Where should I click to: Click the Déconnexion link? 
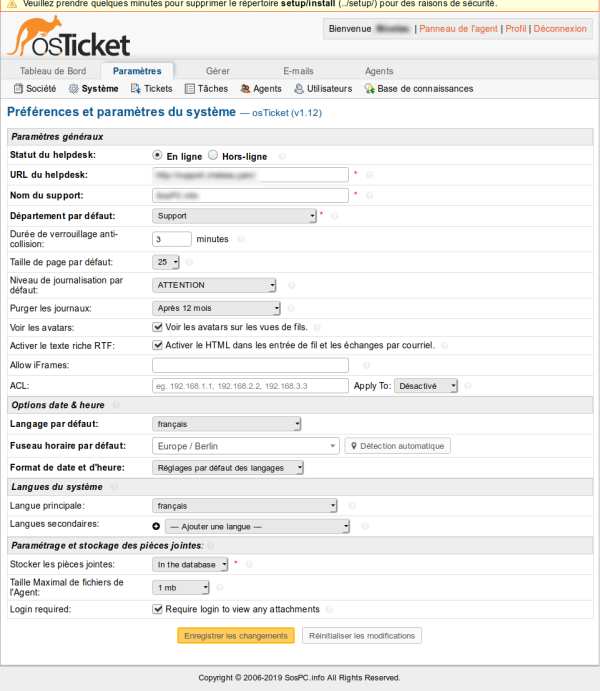point(560,29)
